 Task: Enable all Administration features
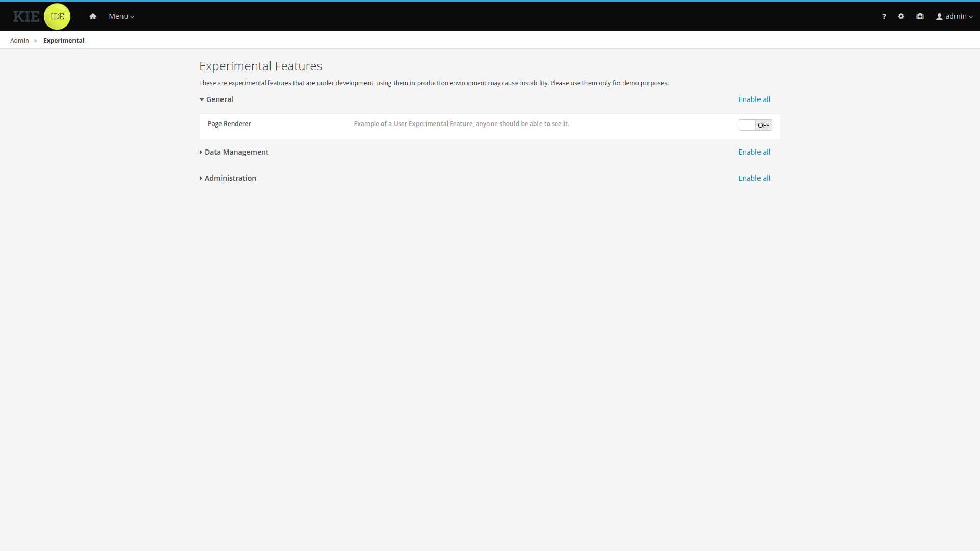point(754,178)
